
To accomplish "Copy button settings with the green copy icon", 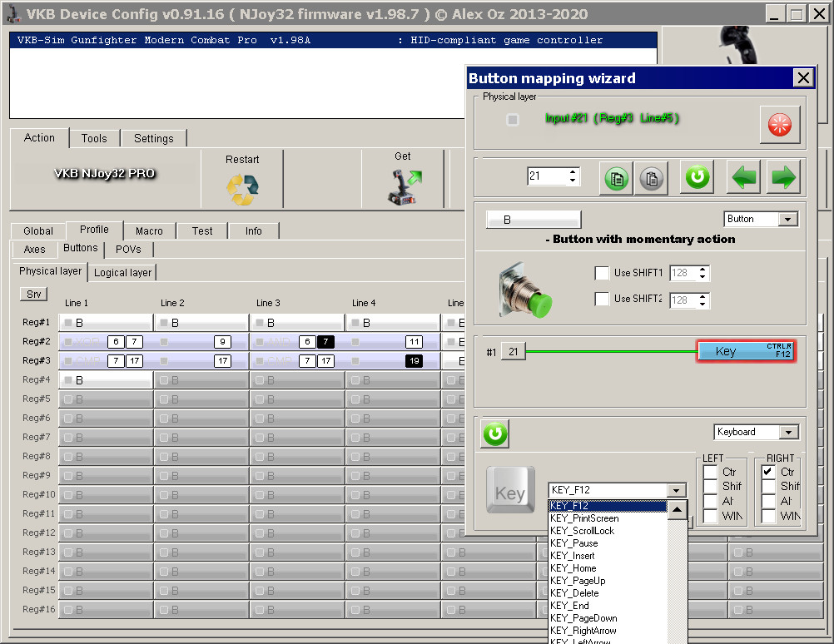I will coord(617,178).
